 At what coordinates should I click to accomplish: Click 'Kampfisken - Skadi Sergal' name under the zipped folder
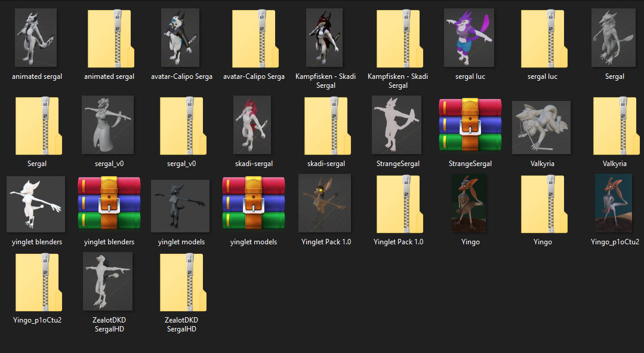[x=398, y=81]
